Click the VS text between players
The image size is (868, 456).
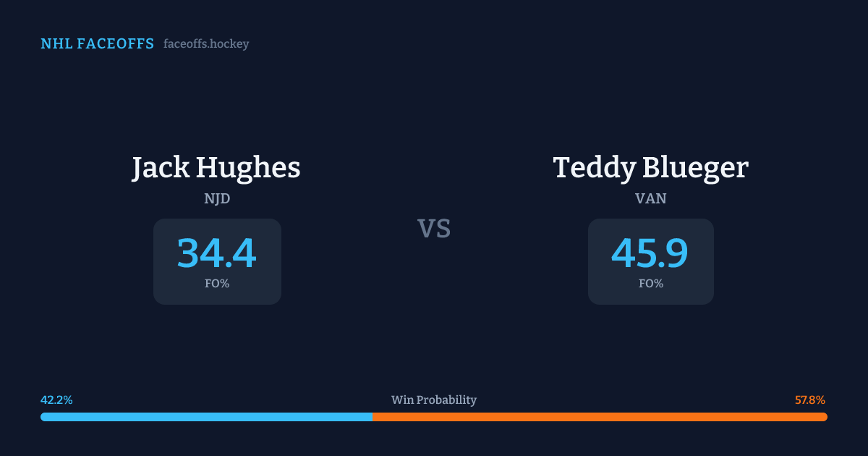pyautogui.click(x=434, y=229)
